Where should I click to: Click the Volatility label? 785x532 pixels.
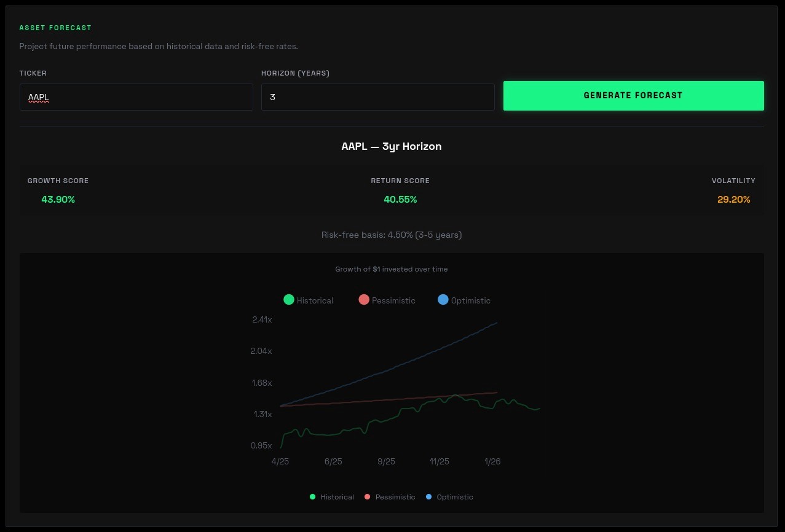point(733,181)
